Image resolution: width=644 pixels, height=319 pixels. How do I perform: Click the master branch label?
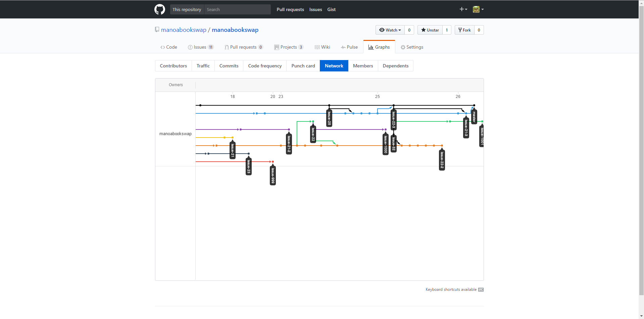474,116
